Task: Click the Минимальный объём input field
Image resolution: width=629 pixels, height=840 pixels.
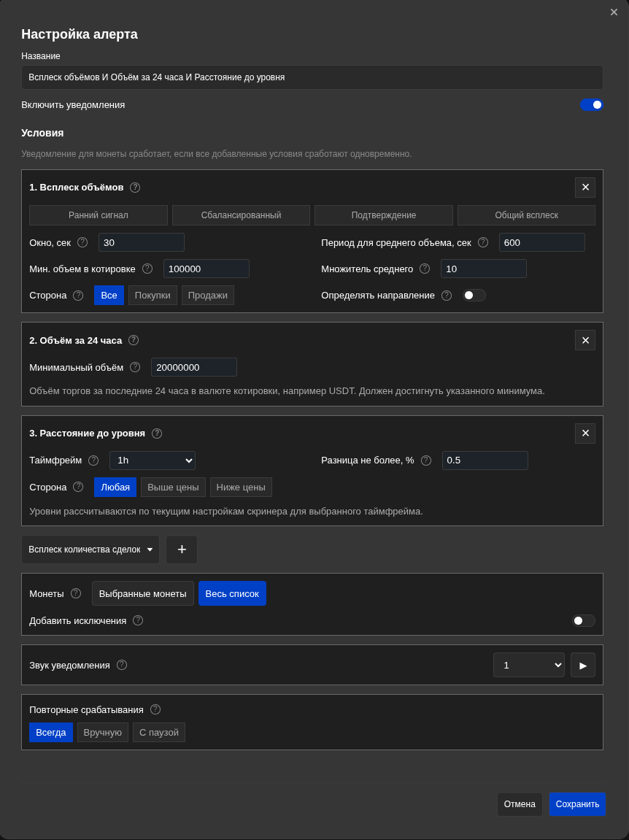Action: click(x=194, y=367)
